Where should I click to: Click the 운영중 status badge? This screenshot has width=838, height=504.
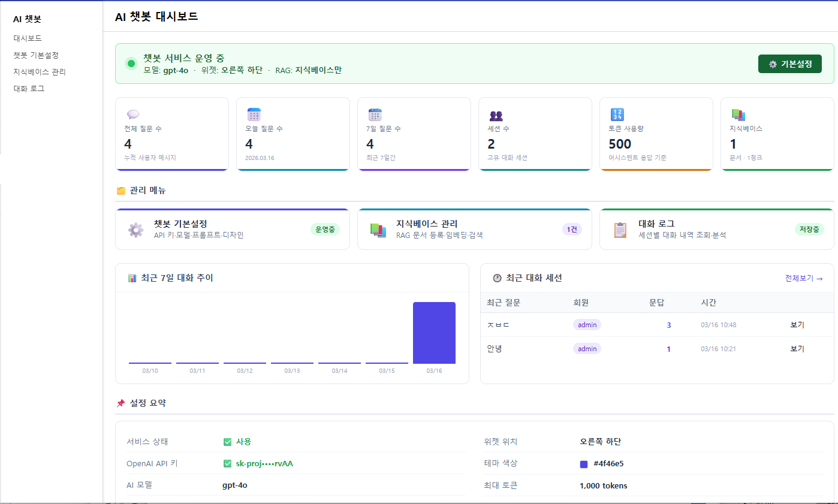(325, 229)
